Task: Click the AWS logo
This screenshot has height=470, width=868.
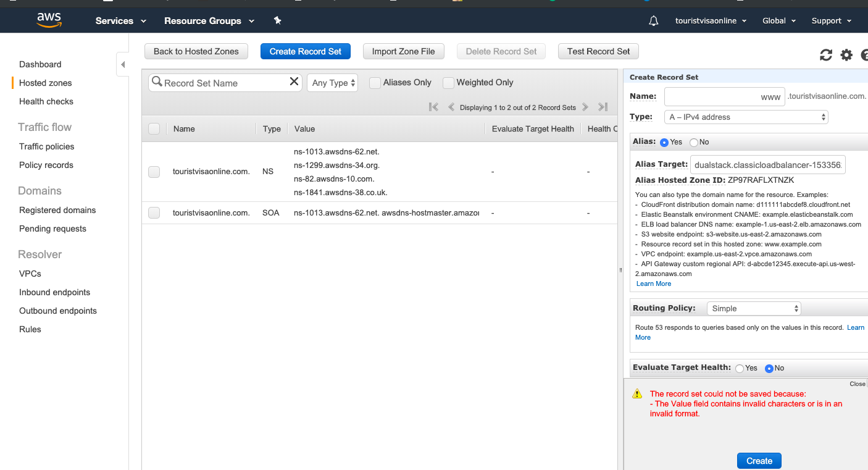Action: [x=49, y=20]
